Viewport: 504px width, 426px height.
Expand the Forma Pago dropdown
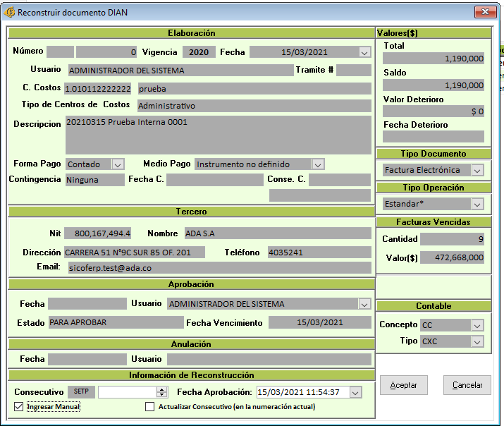[118, 164]
